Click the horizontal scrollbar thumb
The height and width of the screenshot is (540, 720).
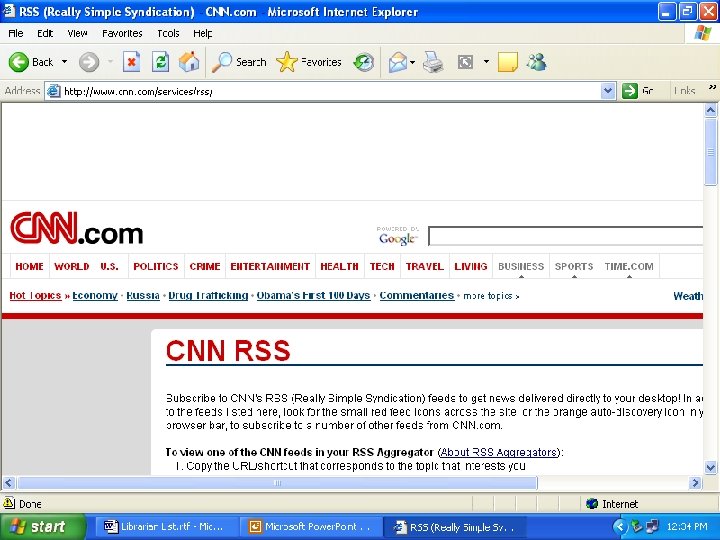(x=277, y=483)
